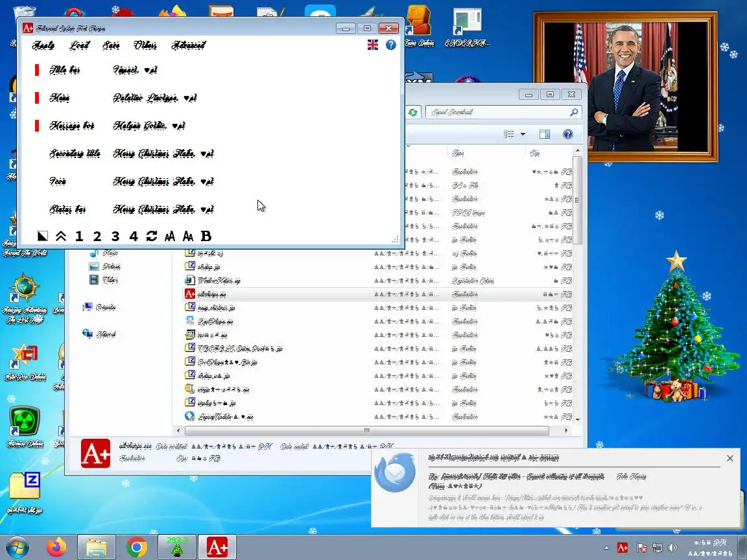Show hidden tray icons arrow
747x560 pixels.
pyautogui.click(x=606, y=548)
